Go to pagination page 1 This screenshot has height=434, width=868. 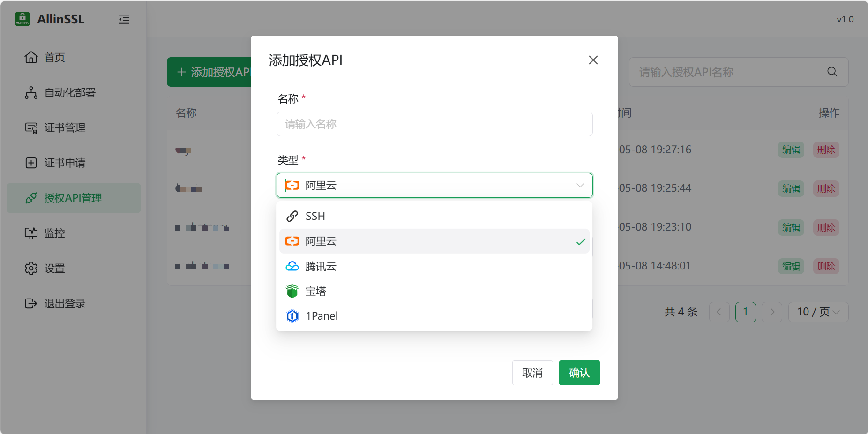[746, 312]
